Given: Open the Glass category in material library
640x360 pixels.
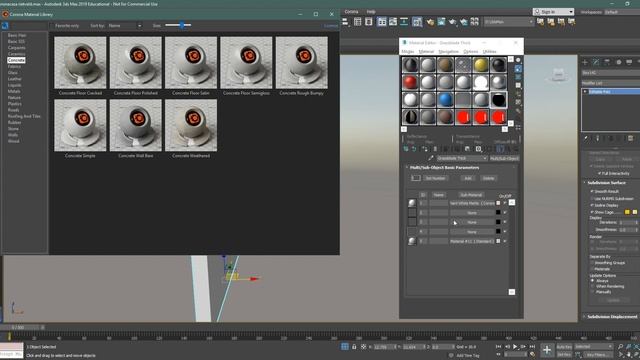Looking at the screenshot, I should [13, 73].
